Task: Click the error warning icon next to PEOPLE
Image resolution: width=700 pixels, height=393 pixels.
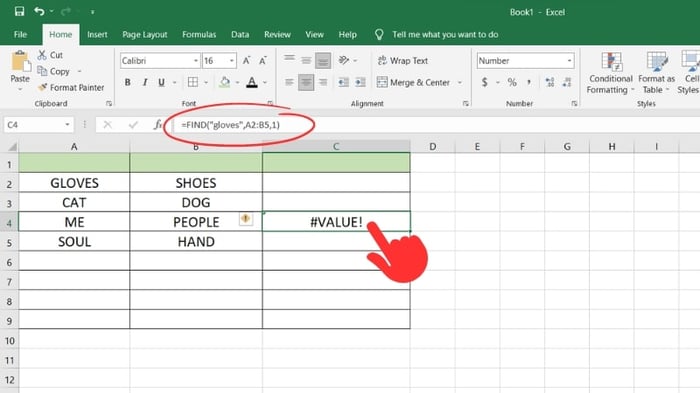Action: point(245,218)
